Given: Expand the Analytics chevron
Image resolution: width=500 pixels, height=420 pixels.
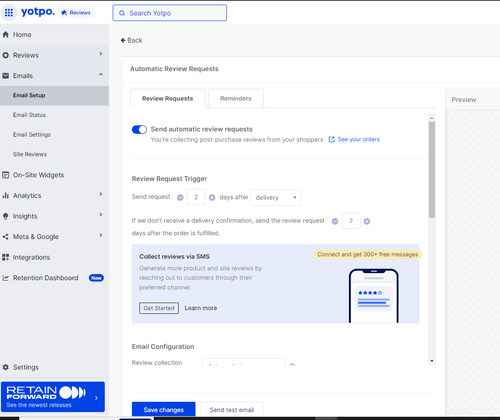Looking at the screenshot, I should (101, 194).
